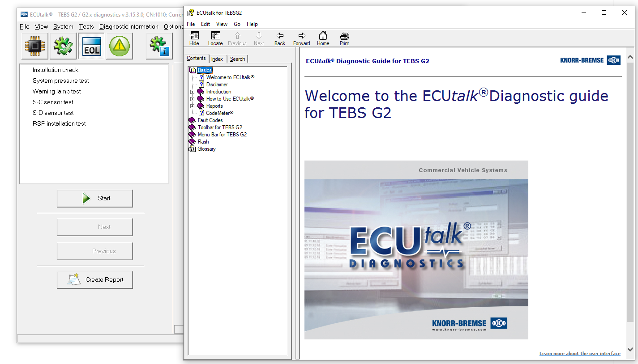
Task: Click the Knorr-Bremse logo in the help header
Action: pos(590,60)
